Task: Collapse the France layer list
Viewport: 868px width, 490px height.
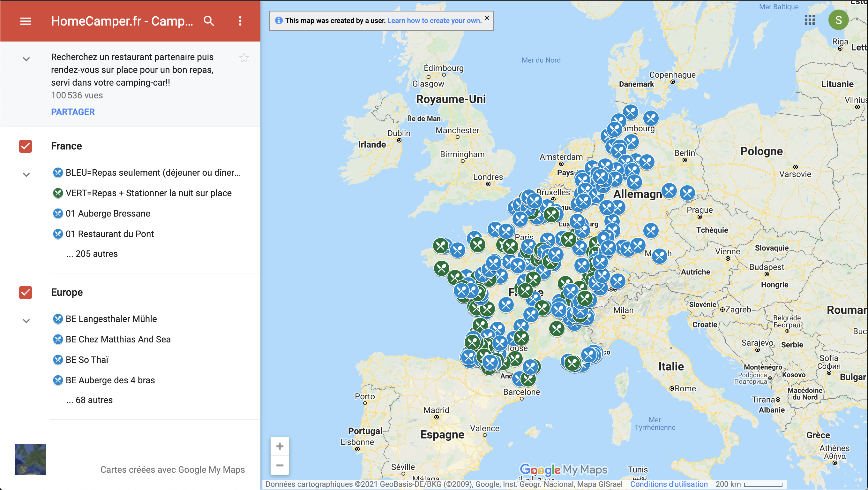Action: (26, 174)
